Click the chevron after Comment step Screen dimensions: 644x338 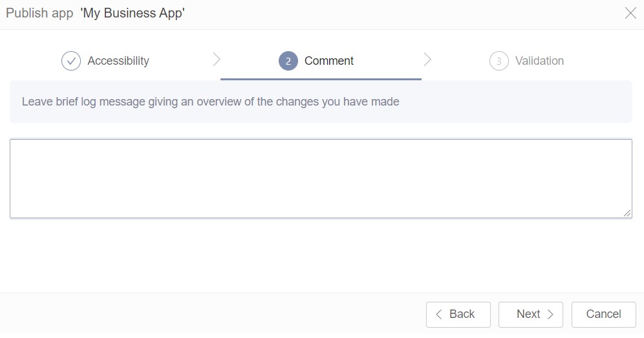pos(427,60)
